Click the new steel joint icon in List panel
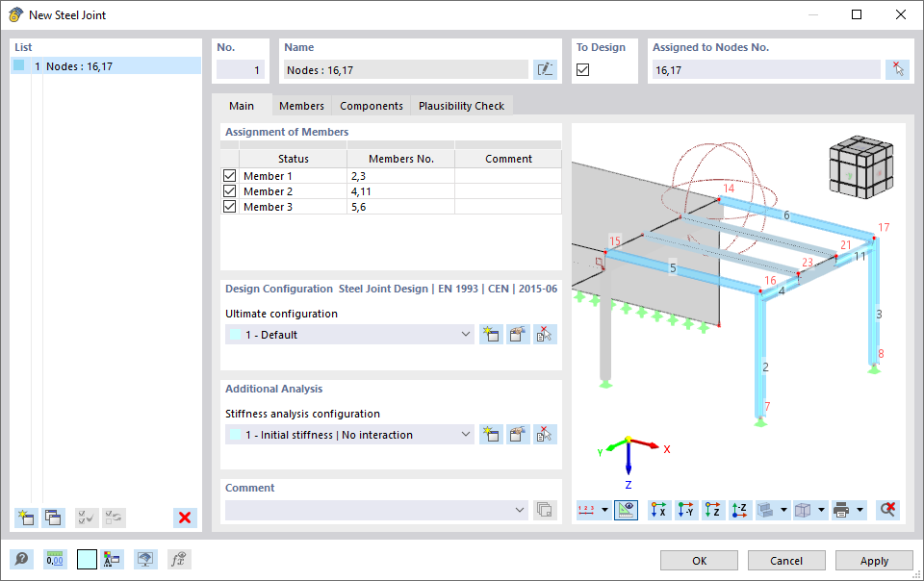This screenshot has height=581, width=924. pyautogui.click(x=26, y=518)
